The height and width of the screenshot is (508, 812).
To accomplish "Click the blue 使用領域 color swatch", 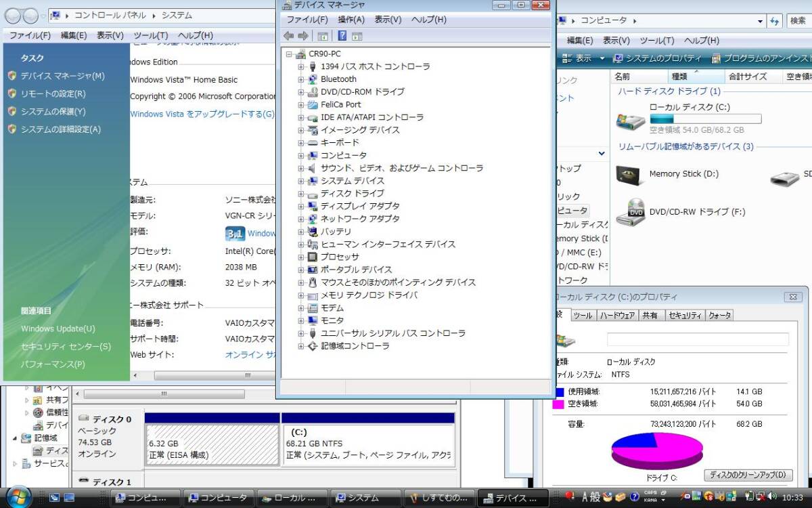I will 560,391.
